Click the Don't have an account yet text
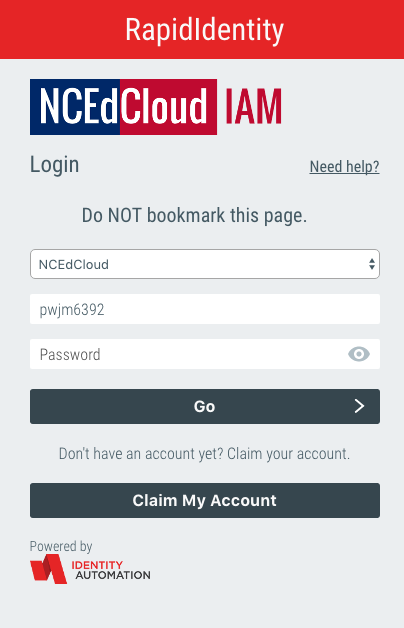 (x=204, y=454)
